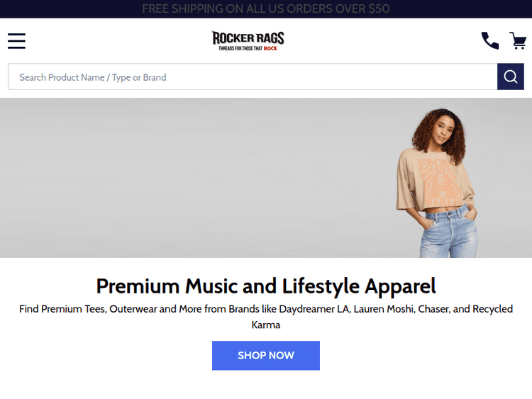Viewport: 532px width, 399px height.
Task: Click the free shipping announcement banner
Action: [x=266, y=9]
